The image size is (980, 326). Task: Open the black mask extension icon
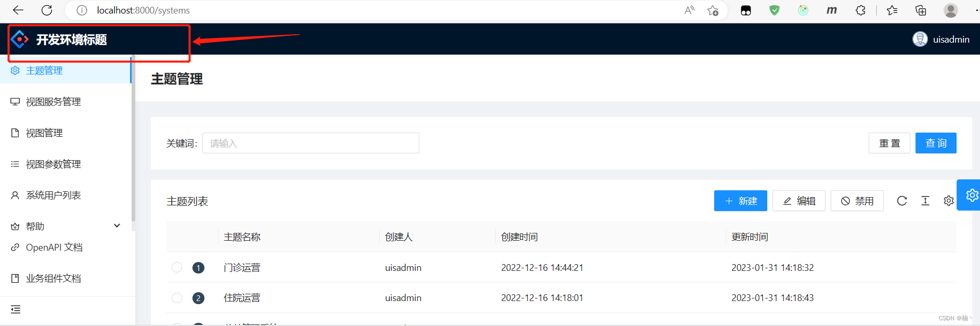point(746,10)
